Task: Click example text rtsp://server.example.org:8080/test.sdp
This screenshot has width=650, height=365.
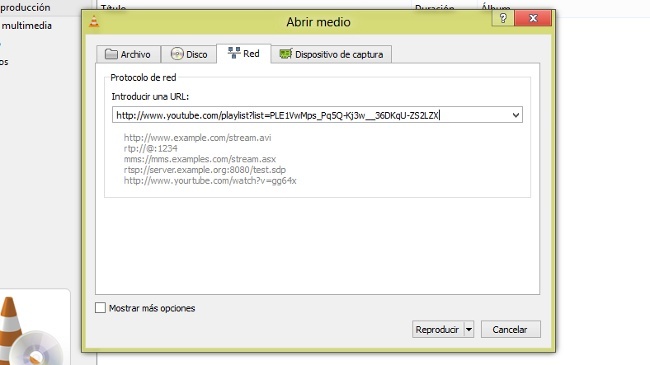Action: (x=204, y=170)
